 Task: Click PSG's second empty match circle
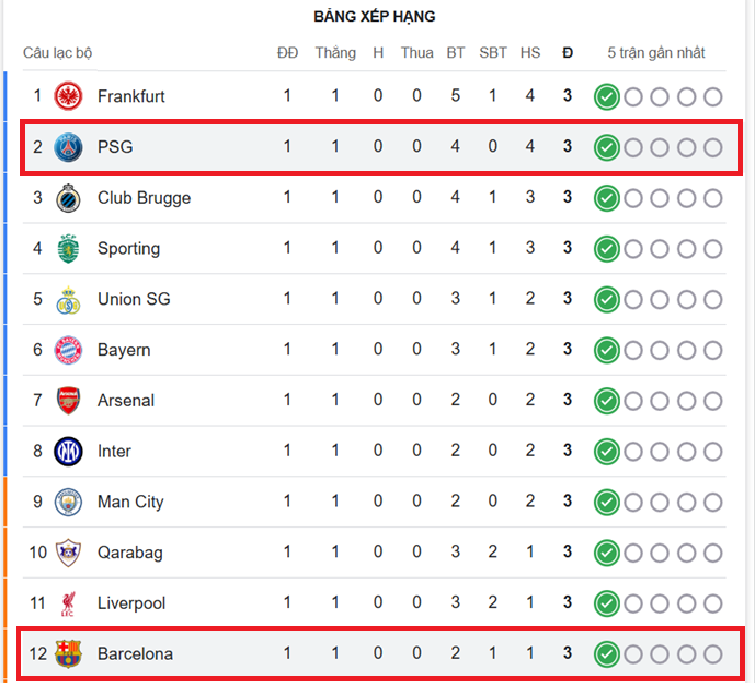point(660,148)
